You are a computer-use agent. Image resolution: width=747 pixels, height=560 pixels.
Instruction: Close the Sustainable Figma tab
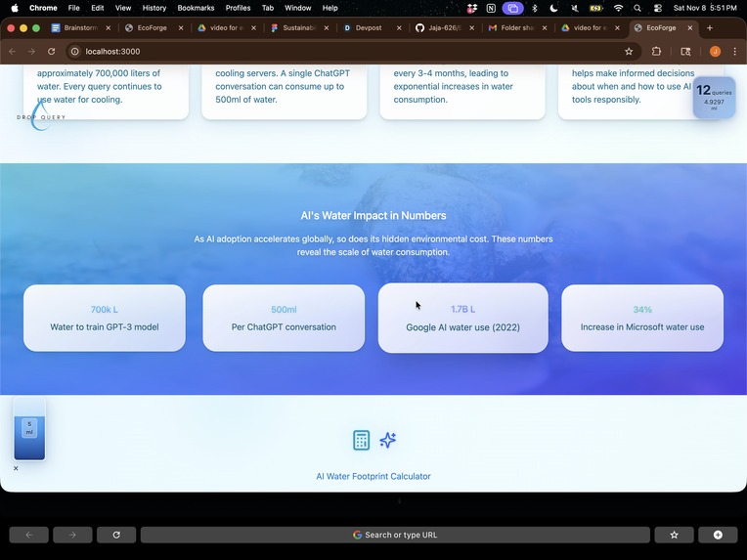[327, 28]
